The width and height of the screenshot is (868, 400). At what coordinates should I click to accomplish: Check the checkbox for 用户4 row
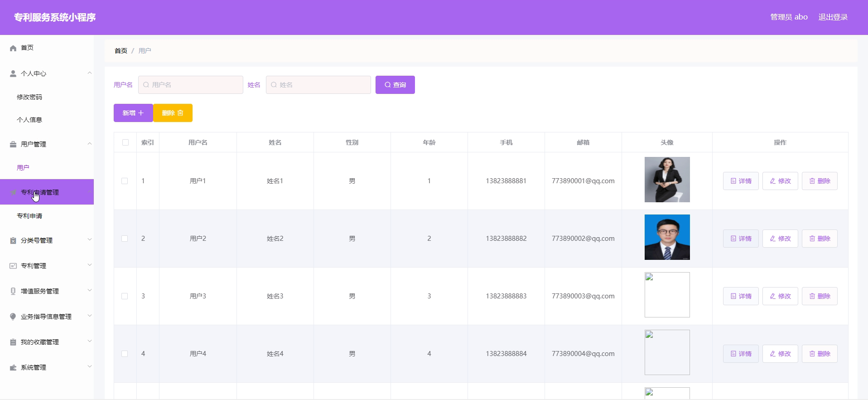[125, 354]
